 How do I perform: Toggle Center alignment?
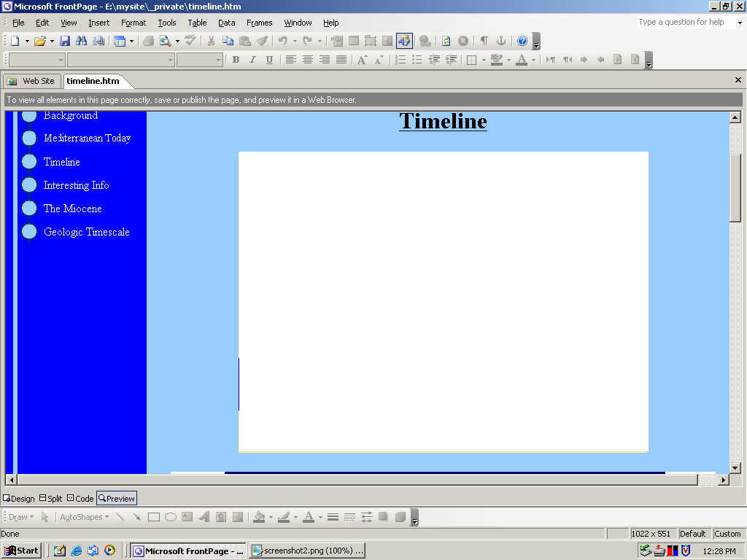307,60
